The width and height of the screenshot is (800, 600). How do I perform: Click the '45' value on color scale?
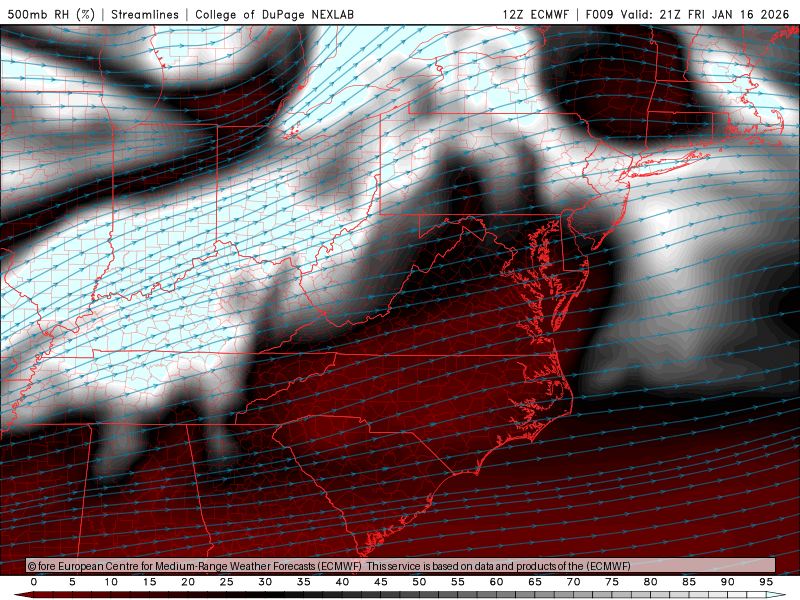pos(381,582)
